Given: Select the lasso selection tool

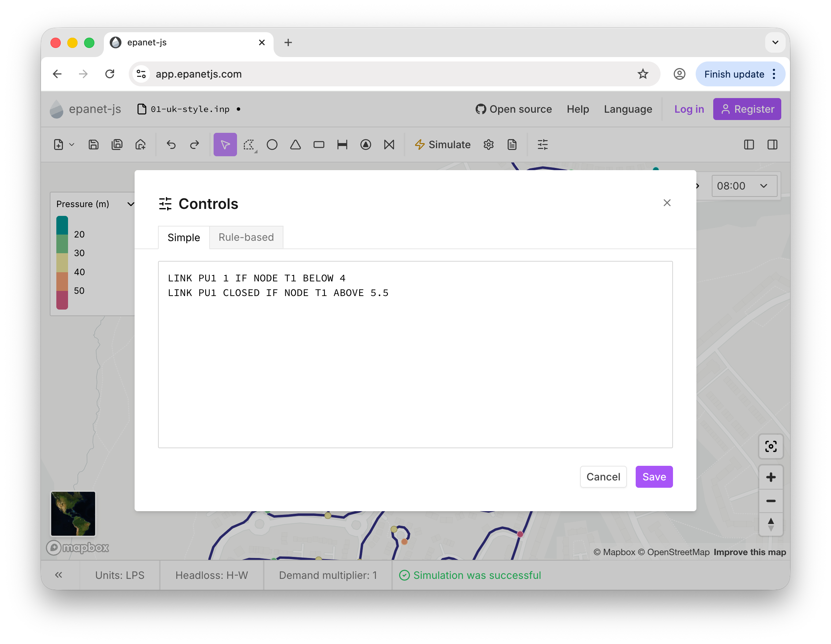Looking at the screenshot, I should 249,145.
